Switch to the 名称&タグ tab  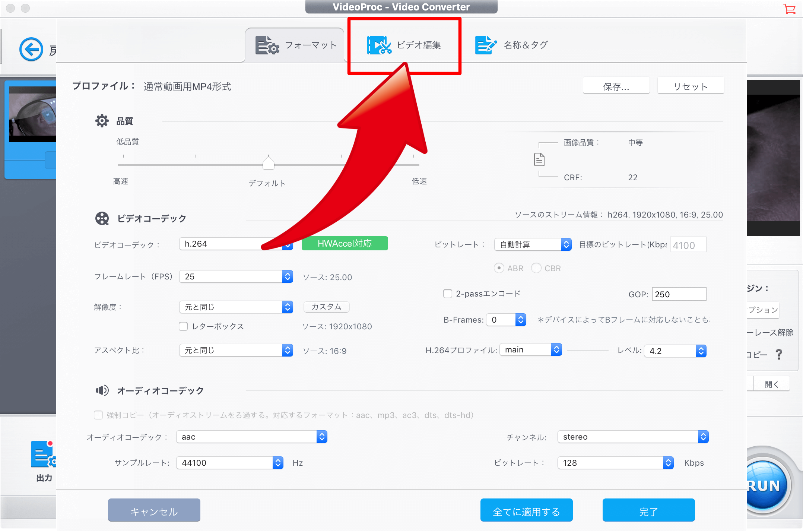click(512, 45)
